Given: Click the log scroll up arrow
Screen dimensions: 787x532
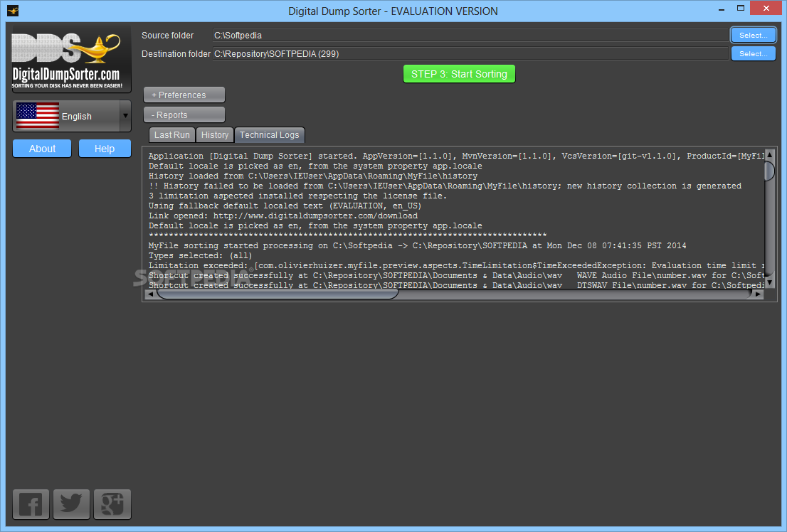Looking at the screenshot, I should pos(769,154).
